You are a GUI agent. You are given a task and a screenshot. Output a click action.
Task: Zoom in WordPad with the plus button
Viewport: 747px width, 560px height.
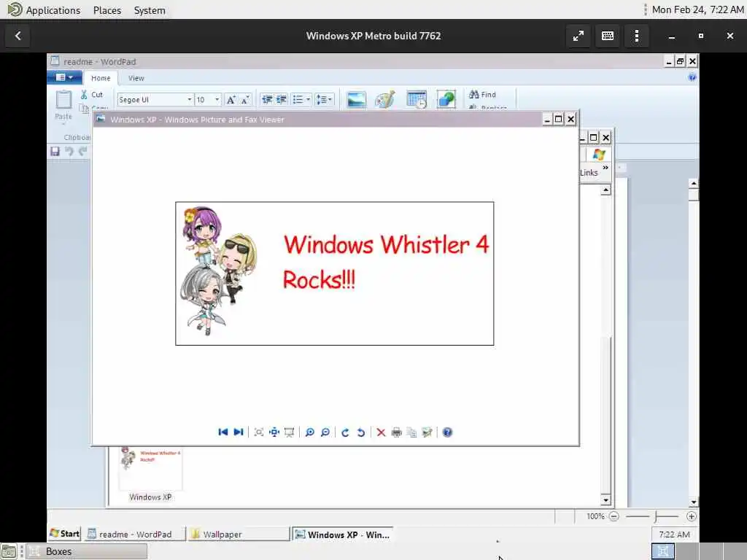(x=692, y=516)
